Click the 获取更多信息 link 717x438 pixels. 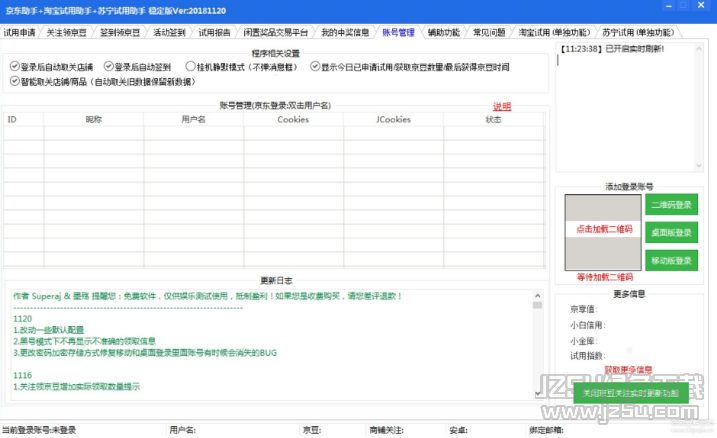pyautogui.click(x=628, y=369)
